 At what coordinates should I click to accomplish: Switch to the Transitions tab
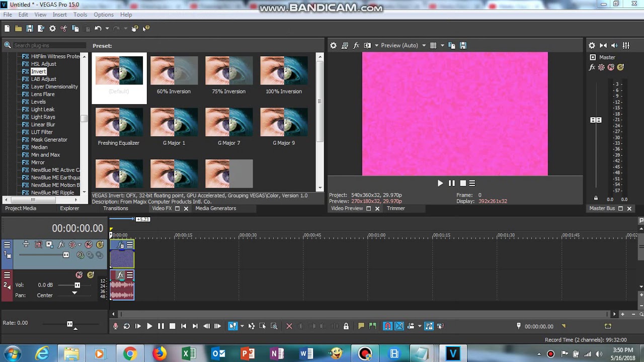pyautogui.click(x=116, y=208)
